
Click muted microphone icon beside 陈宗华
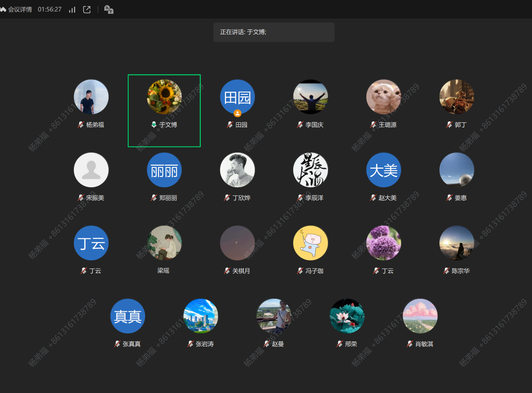click(x=446, y=271)
